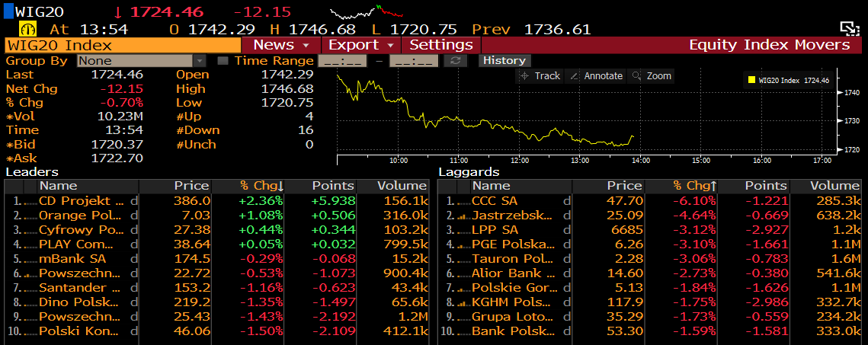868x345 pixels.
Task: Sort Leaders by Volume column header
Action: [393, 186]
